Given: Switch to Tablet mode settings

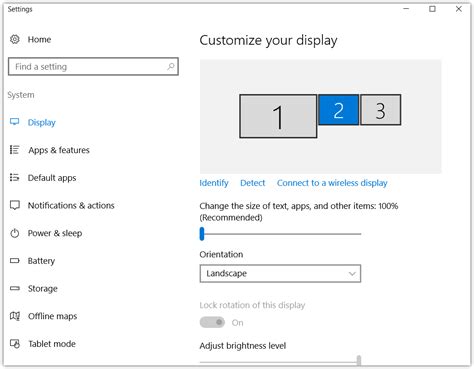Looking at the screenshot, I should (52, 344).
